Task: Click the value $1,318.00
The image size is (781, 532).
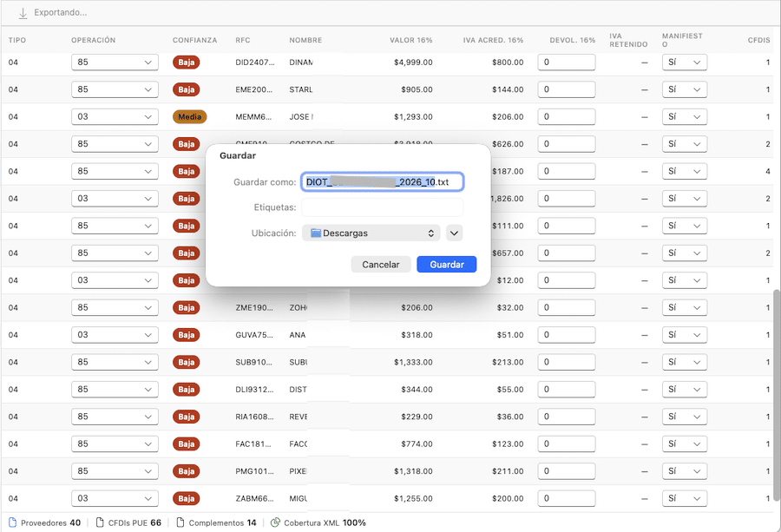Action: tap(413, 471)
